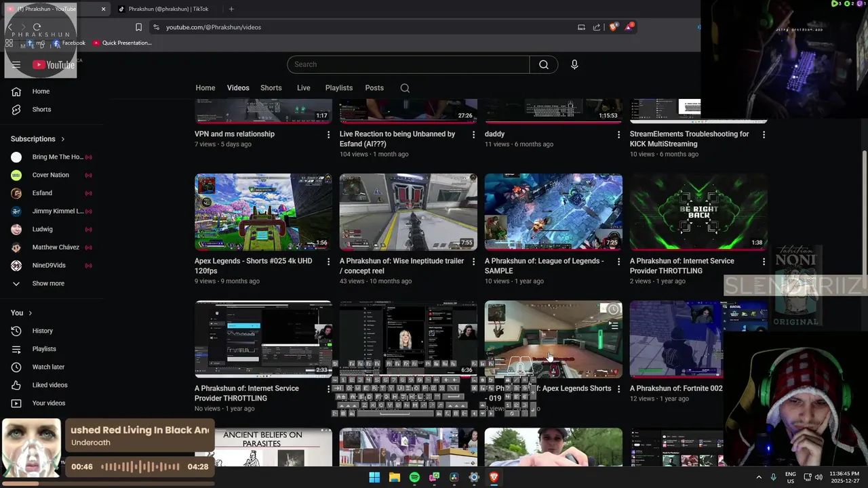Open the channel Posts tab
This screenshot has height=488, width=868.
coord(374,88)
